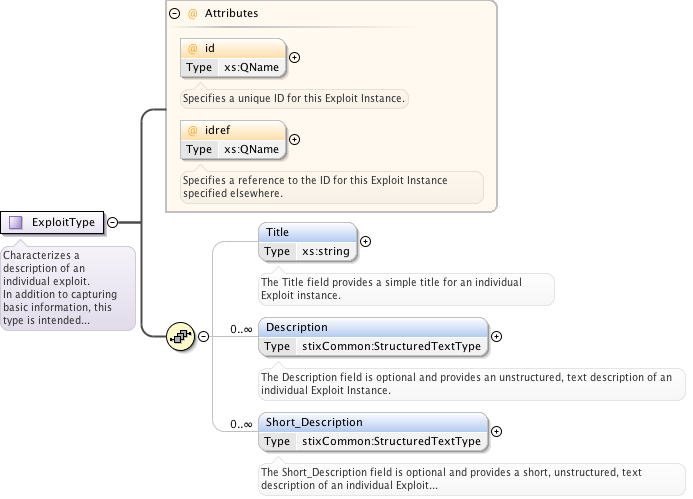The image size is (693, 499).
Task: Expand the idref attribute details
Action: [294, 139]
